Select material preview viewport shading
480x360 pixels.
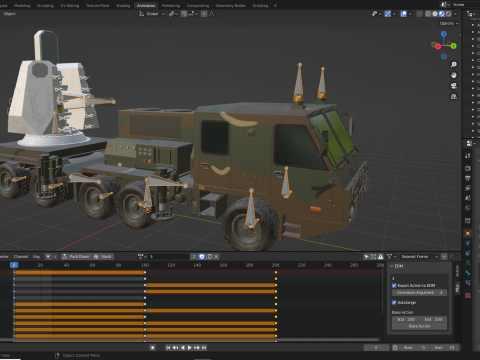(442, 14)
